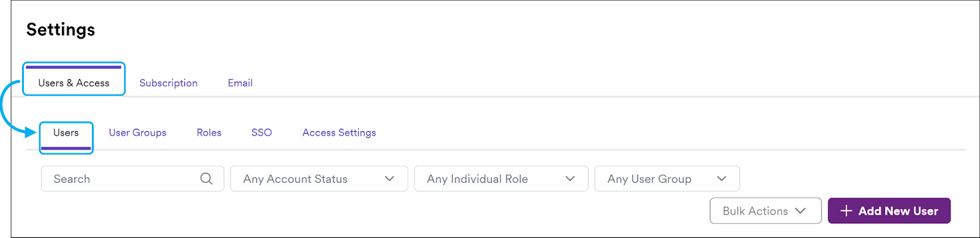Switch to the Users & Access tab

pyautogui.click(x=73, y=83)
